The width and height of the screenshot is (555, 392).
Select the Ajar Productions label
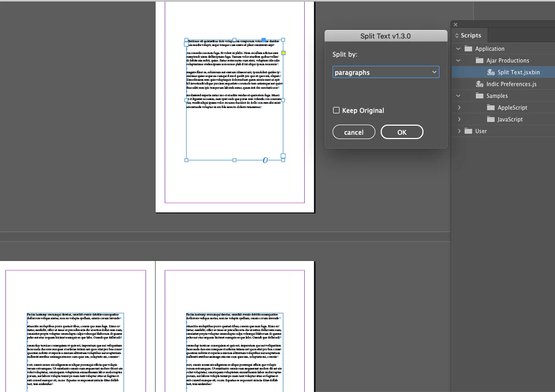click(507, 60)
